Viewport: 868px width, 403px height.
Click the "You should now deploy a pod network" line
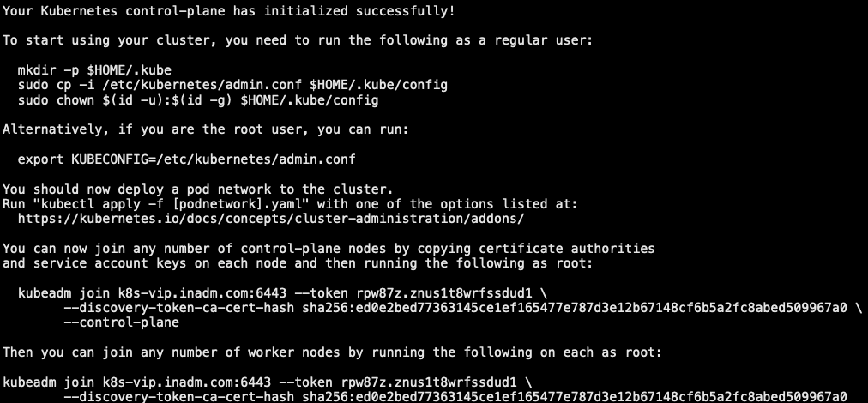(x=197, y=189)
